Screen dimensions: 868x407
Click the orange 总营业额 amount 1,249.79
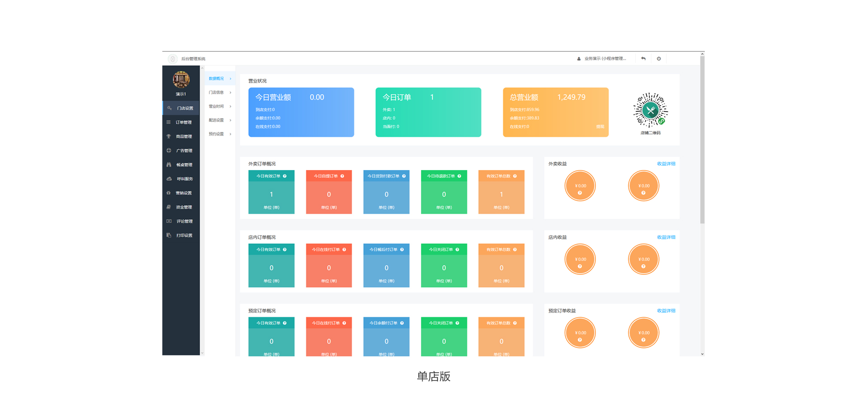tap(571, 97)
